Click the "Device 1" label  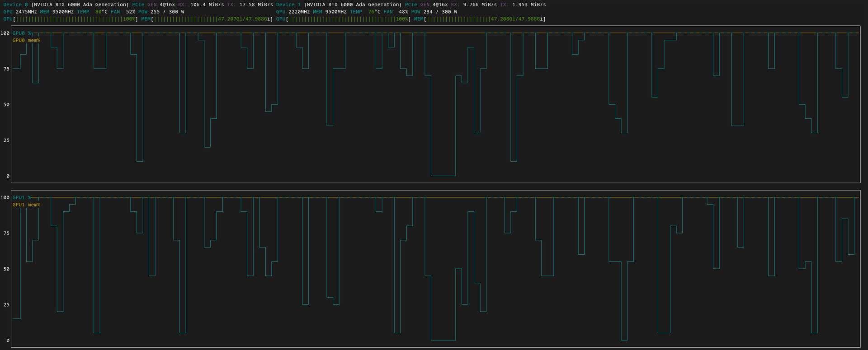(288, 5)
